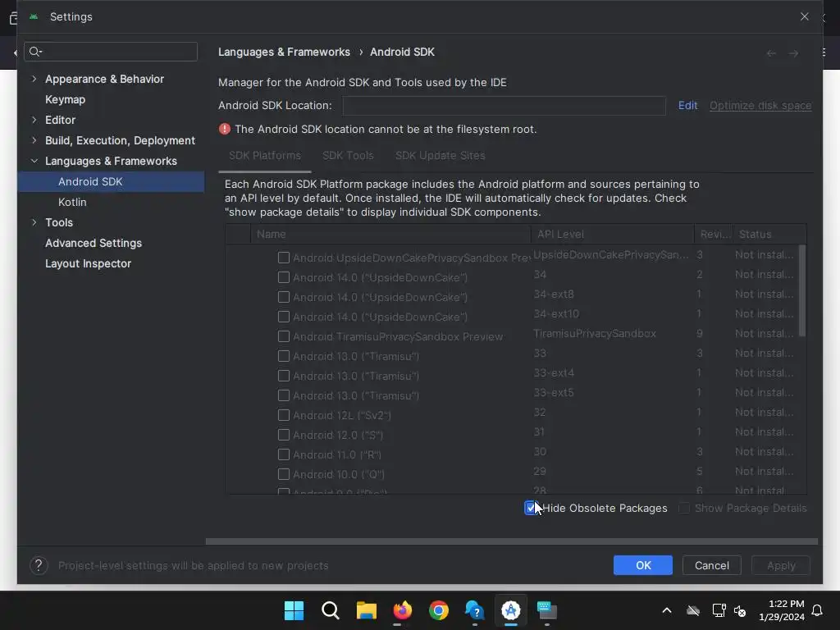840x630 pixels.
Task: Check Android 12.0 S checkbox
Action: coord(284,435)
